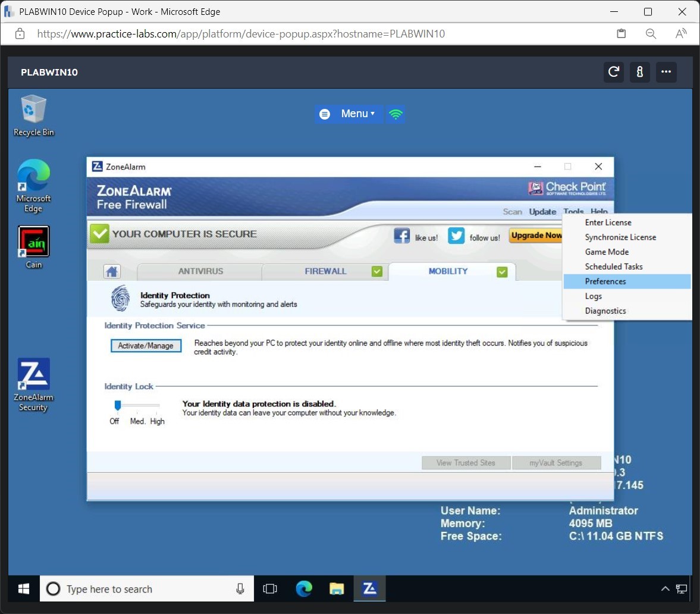This screenshot has width=700, height=614.
Task: Click the session refresh icon in Practice Labs toolbar
Action: pos(614,72)
